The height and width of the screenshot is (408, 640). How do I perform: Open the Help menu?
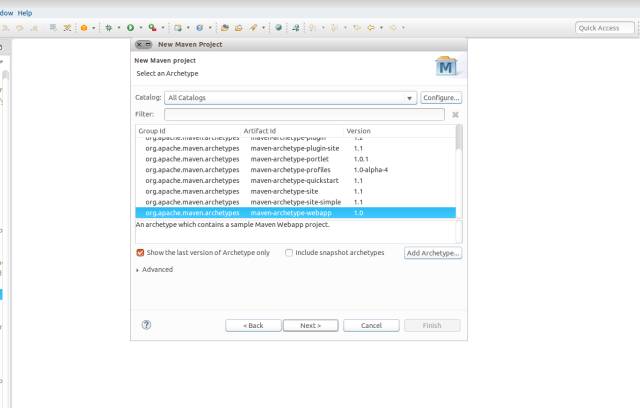click(24, 13)
